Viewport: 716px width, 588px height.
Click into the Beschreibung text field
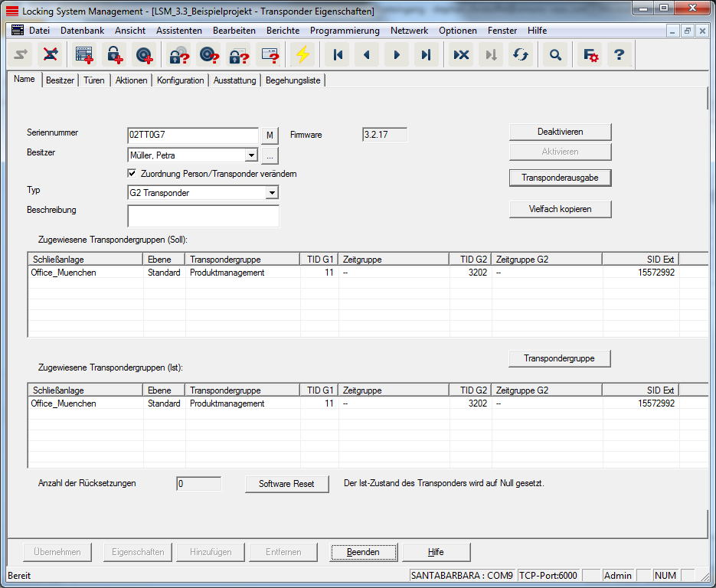tap(203, 217)
